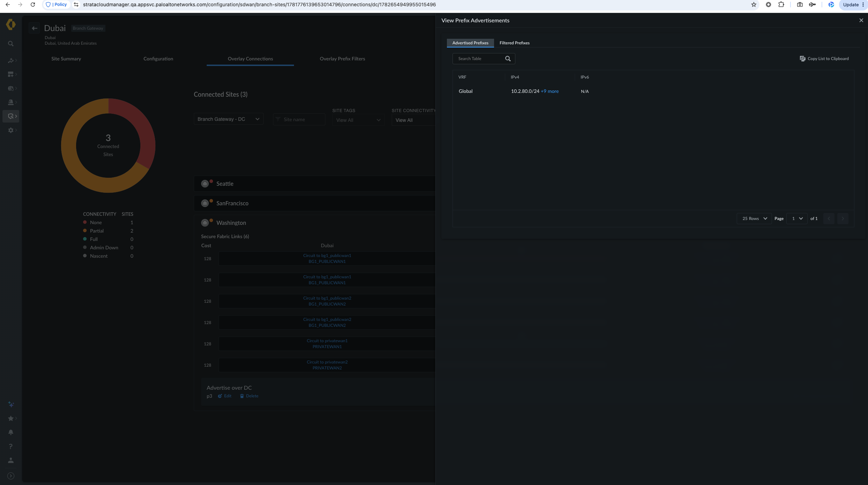Screen dimensions: 868x485
Task: Click the browser back arrow
Action: [8, 5]
